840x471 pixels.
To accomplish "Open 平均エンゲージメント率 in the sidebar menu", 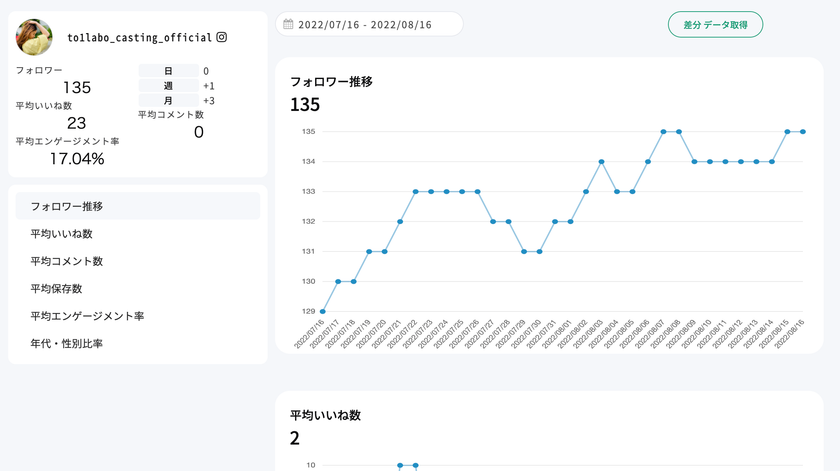I will [x=87, y=316].
